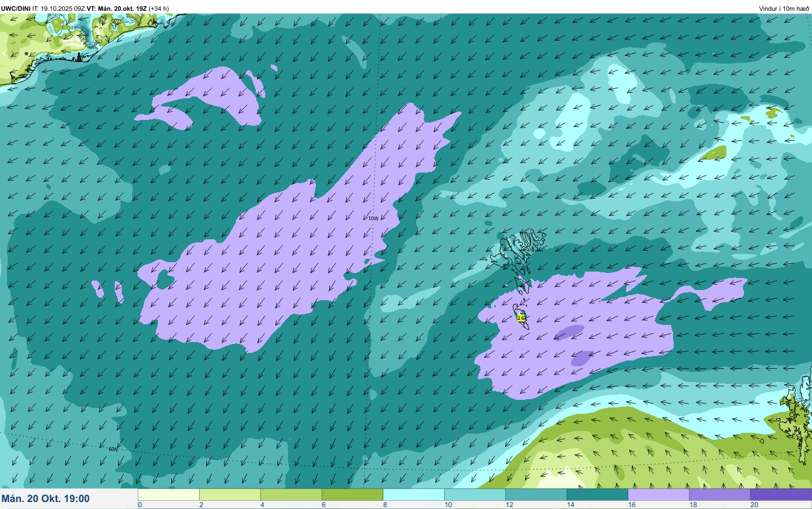Image resolution: width=812 pixels, height=509 pixels.
Task: Select the 0–2 pale yellow legend swatch
Action: [169, 494]
